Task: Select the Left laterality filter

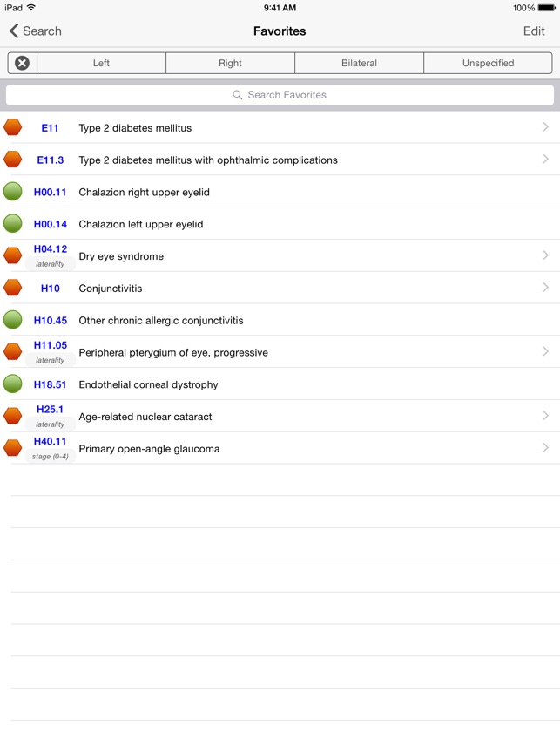Action: click(x=101, y=63)
